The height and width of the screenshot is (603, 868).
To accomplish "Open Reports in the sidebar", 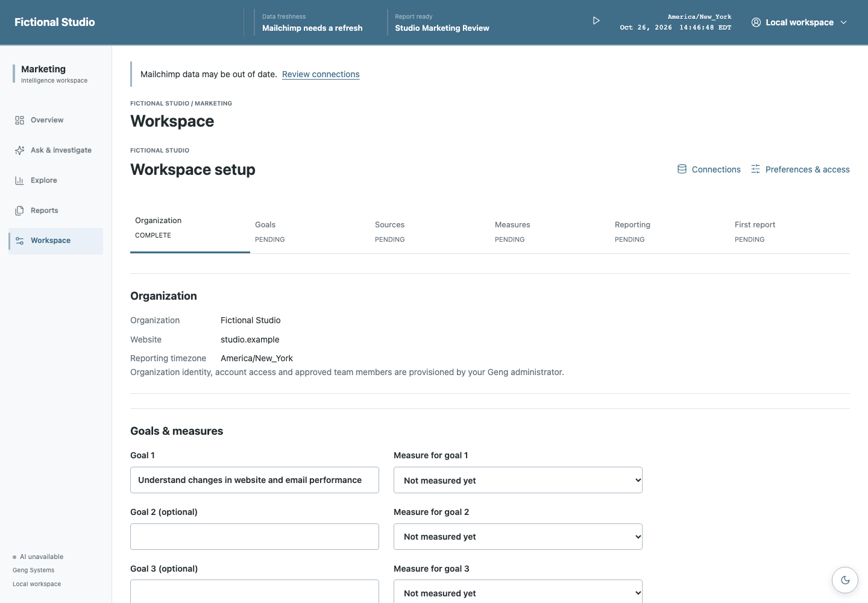I will pos(55,210).
